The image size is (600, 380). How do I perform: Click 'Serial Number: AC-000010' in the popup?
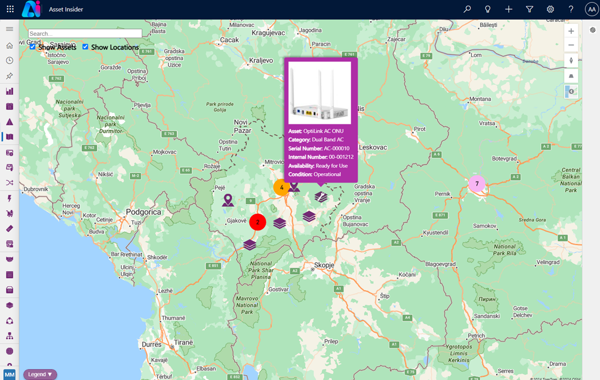point(319,148)
